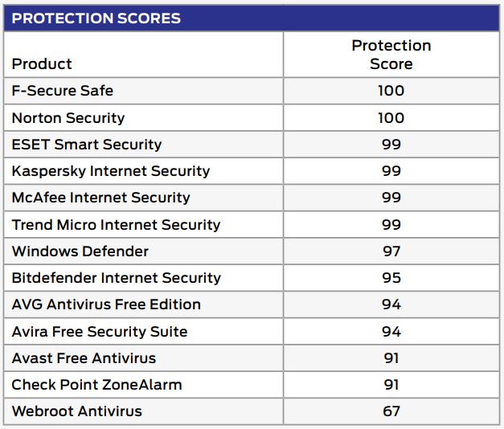
Task: Click the Protection Scores table title
Action: point(96,18)
